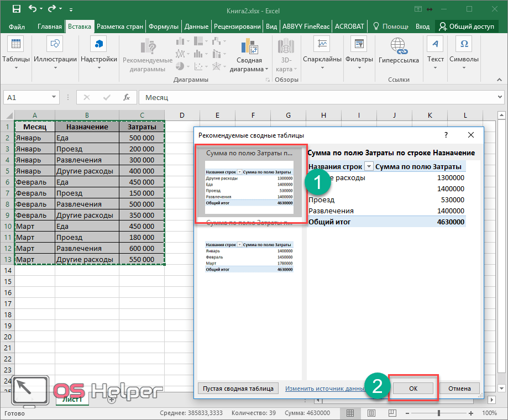The height and width of the screenshot is (420, 508).
Task: Click the insert function fx icon
Action: (127, 97)
